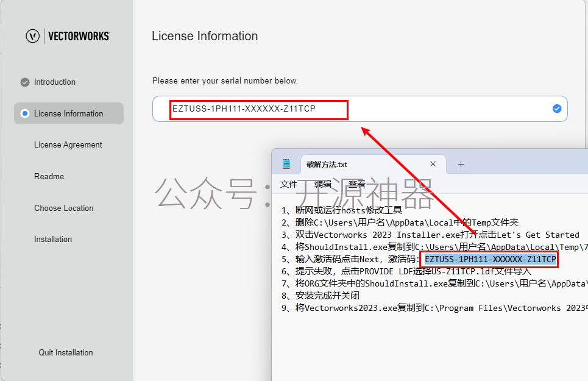Click the VECTORWORKS wordmark text

(x=79, y=37)
